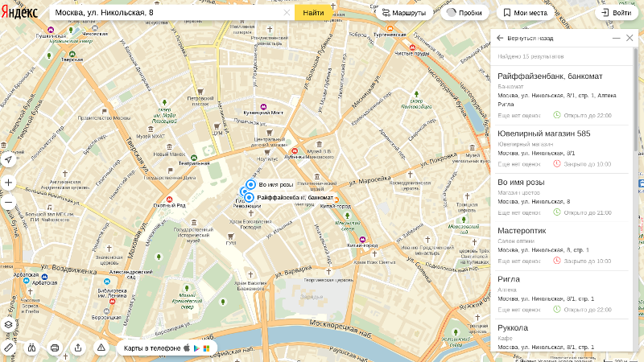Image resolution: width=644 pixels, height=362 pixels.
Task: Click the print map icon
Action: click(x=55, y=348)
